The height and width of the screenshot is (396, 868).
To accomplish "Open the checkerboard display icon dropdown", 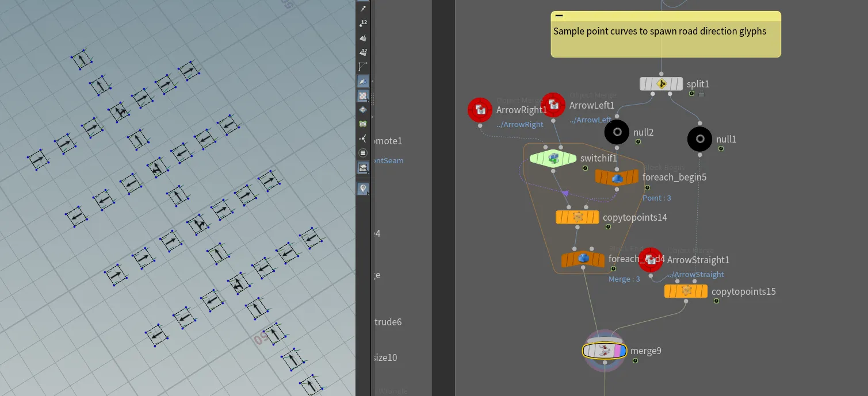I will click(x=363, y=96).
